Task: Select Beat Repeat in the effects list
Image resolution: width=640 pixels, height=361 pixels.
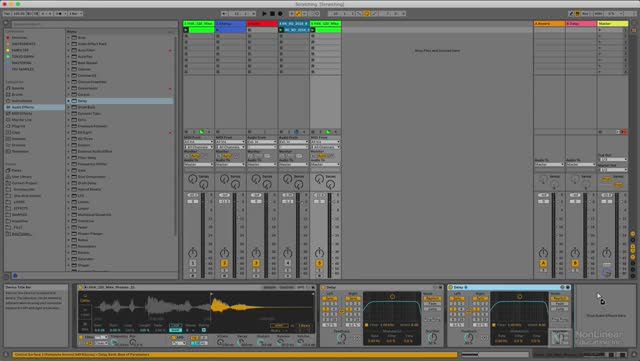Action: tap(87, 63)
